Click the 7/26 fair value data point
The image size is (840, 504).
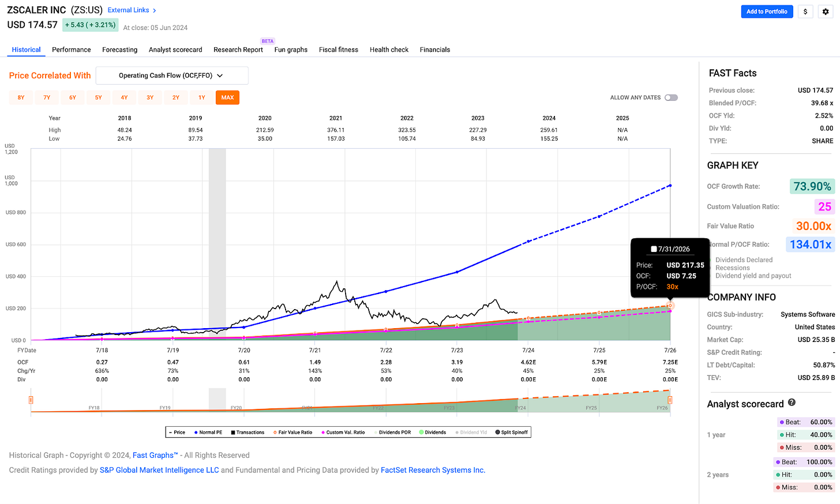pyautogui.click(x=670, y=306)
